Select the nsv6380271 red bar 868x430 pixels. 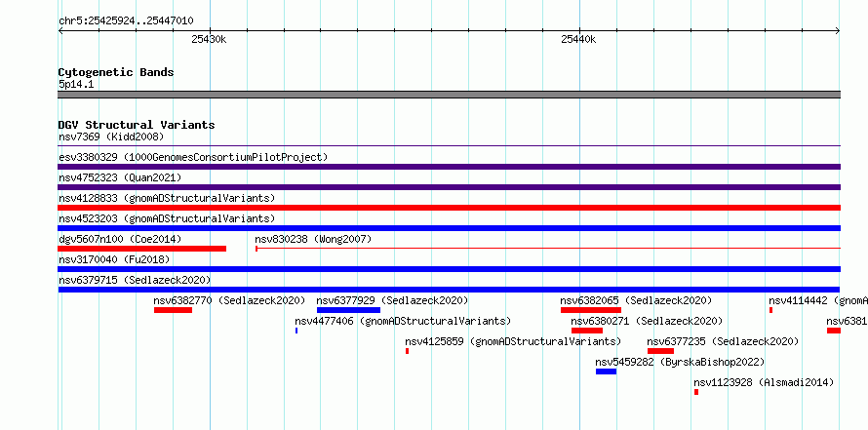587,331
